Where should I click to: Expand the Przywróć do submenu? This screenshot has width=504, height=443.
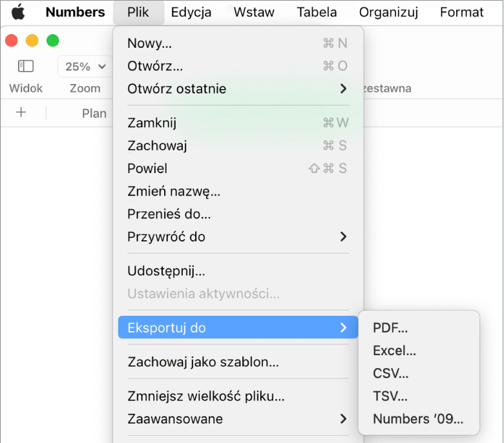click(x=238, y=237)
